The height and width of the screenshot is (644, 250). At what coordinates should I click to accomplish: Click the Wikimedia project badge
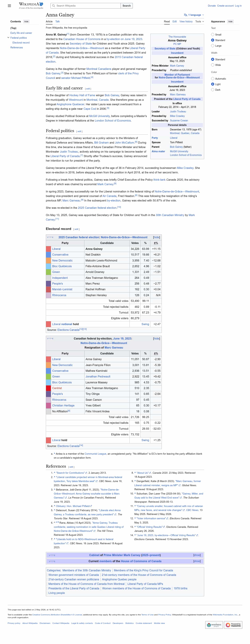tap(214, 625)
